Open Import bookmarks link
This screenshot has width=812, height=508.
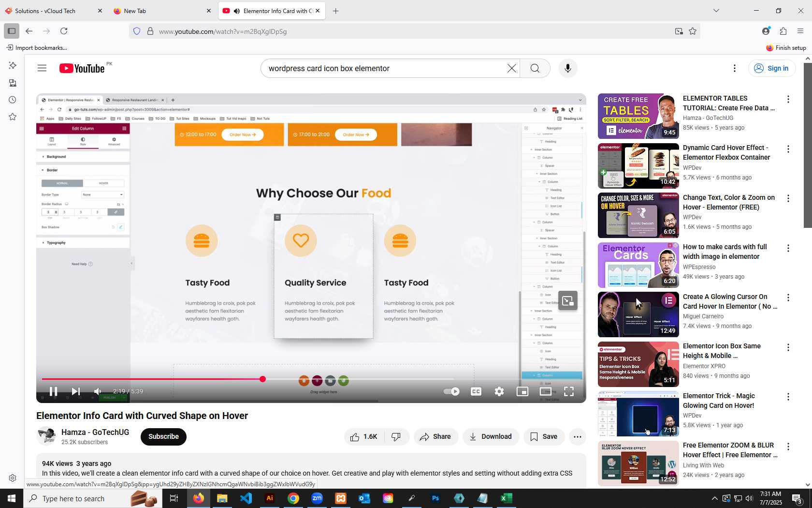(37, 48)
